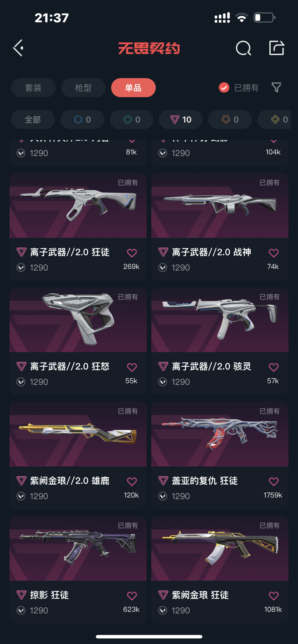Screen dimensions: 298x644
Task: Tap heart icon for 掠影 狂徒
Action: (x=132, y=596)
